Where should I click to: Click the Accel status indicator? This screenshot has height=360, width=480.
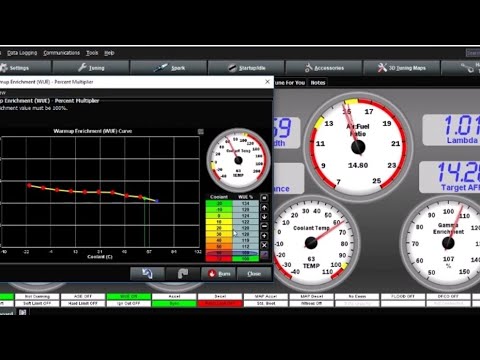(x=174, y=296)
